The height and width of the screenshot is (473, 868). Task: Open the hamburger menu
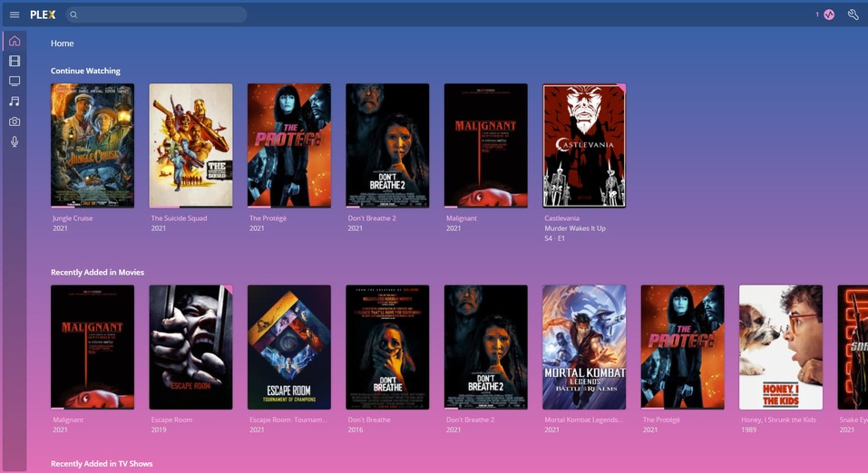click(15, 14)
